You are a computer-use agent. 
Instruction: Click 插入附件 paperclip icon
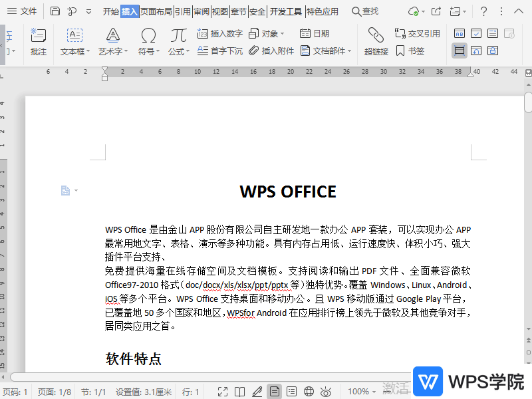271,51
